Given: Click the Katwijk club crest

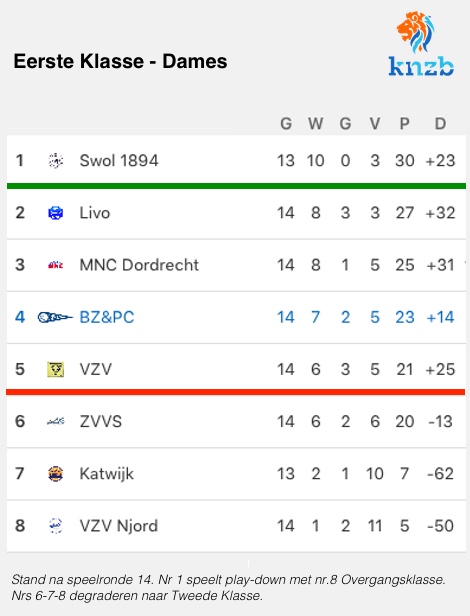Looking at the screenshot, I should point(55,474).
